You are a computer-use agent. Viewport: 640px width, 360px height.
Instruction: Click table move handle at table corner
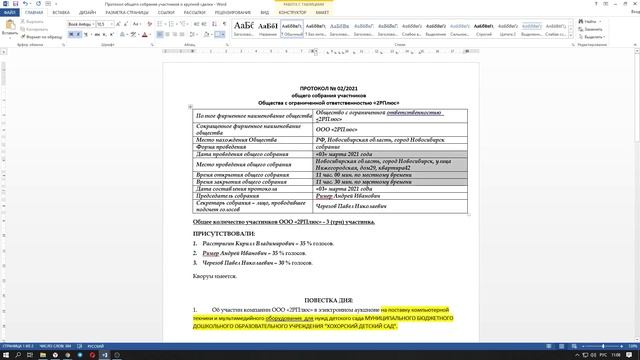pos(190,107)
